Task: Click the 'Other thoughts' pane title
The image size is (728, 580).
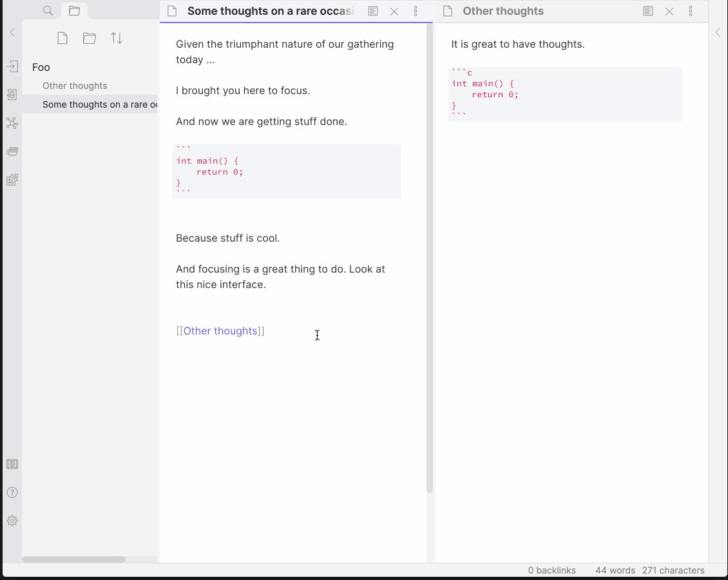Action: click(503, 11)
